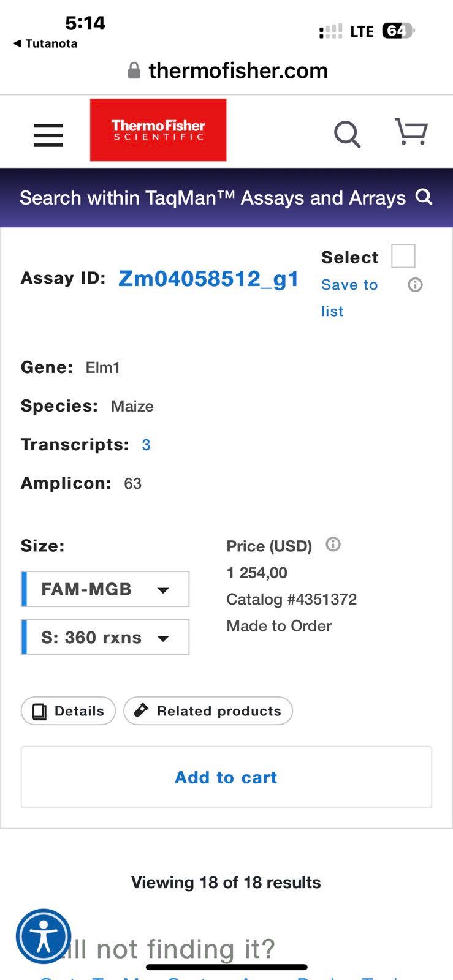The height and width of the screenshot is (980, 453).
Task: Click Save to list link
Action: 349,298
